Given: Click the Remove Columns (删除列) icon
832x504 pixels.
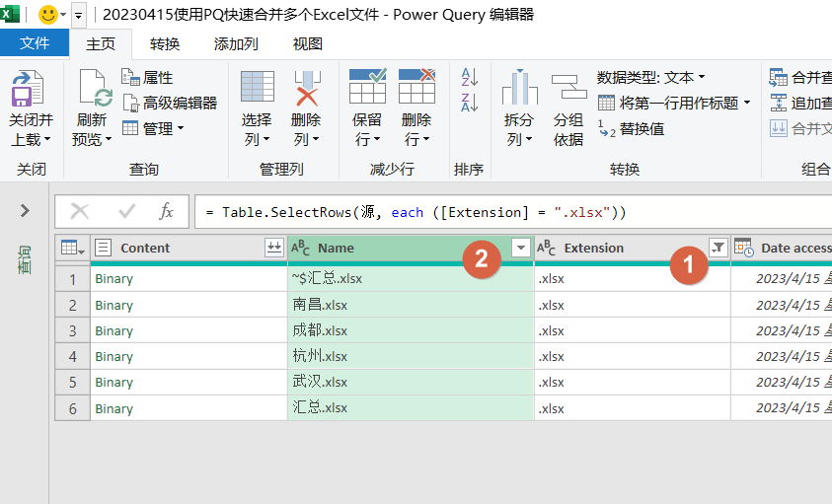Looking at the screenshot, I should click(307, 89).
